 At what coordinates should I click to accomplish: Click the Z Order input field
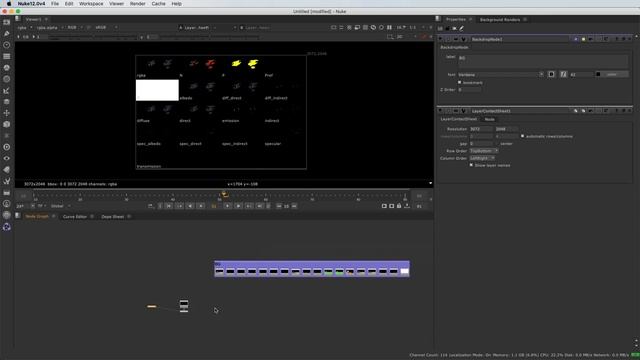(x=469, y=90)
